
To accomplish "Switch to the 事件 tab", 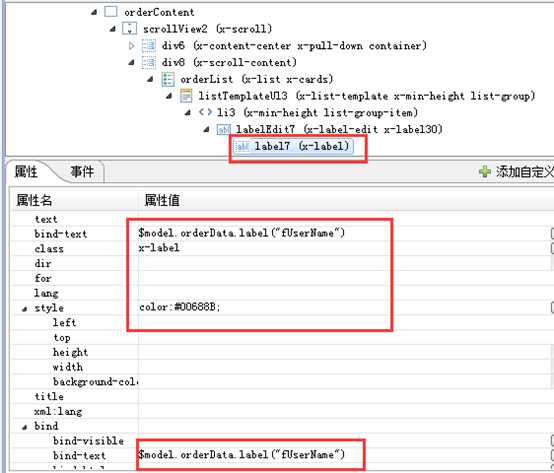I will pyautogui.click(x=82, y=172).
